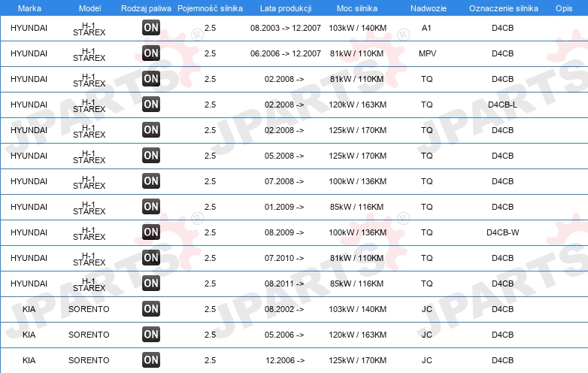This screenshot has height=373, width=588.
Task: Click the 07.2008 -> production date cell
Action: [284, 181]
